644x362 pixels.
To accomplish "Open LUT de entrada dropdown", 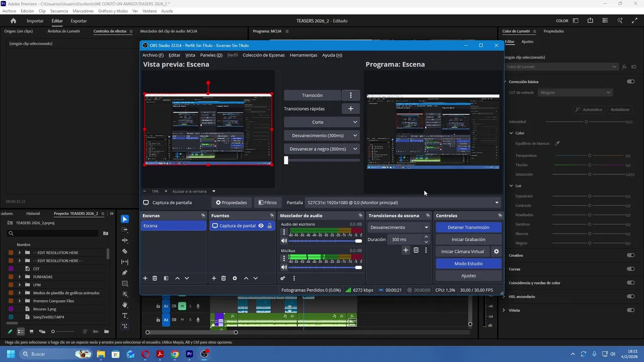I will pos(575,93).
